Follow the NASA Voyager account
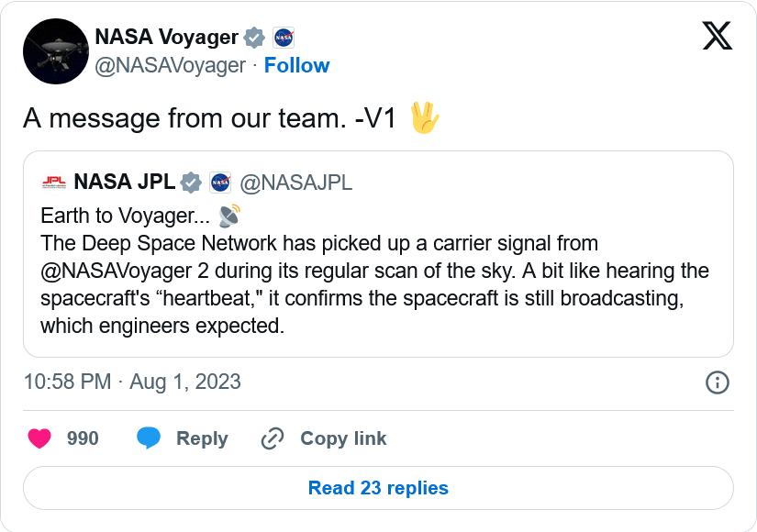The image size is (757, 532). tap(296, 65)
